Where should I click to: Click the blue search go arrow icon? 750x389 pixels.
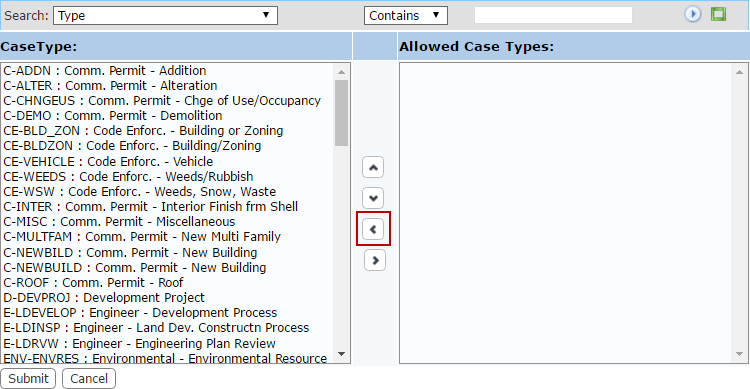click(692, 14)
